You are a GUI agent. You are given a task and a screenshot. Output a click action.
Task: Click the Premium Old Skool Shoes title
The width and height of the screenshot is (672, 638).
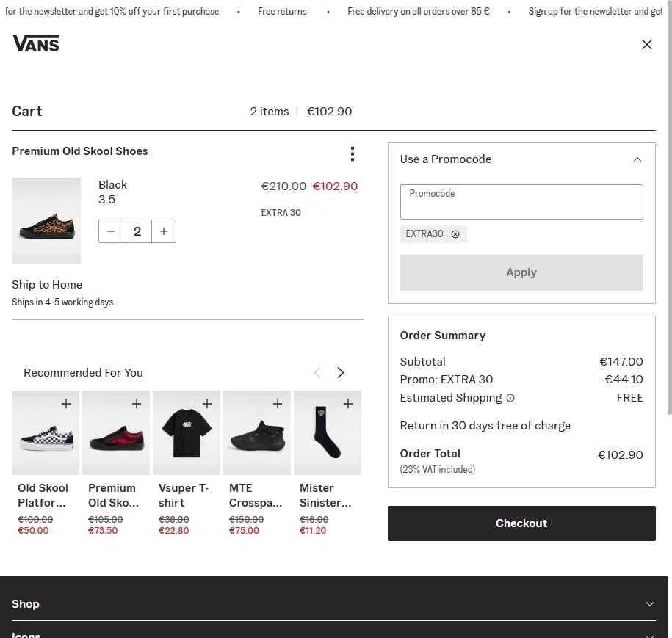(x=80, y=151)
